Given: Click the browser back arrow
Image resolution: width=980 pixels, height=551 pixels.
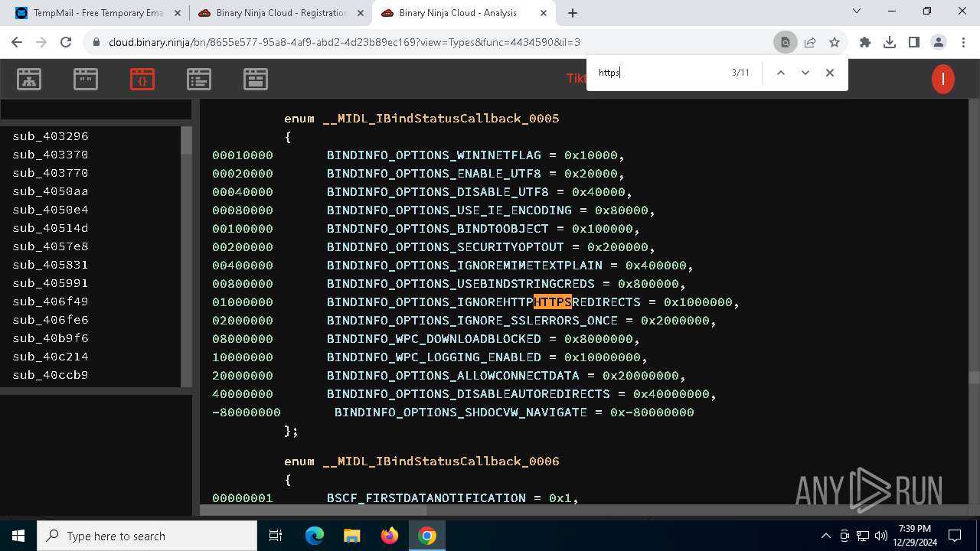Looking at the screenshot, I should point(17,43).
